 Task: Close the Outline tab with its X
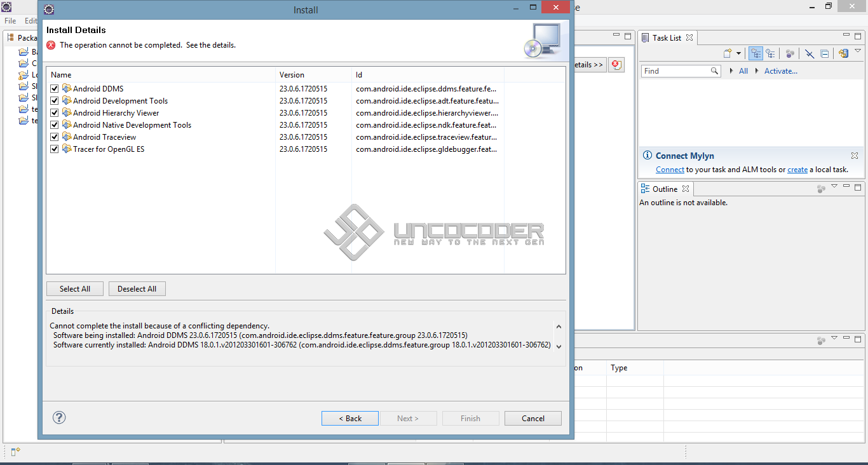click(685, 189)
